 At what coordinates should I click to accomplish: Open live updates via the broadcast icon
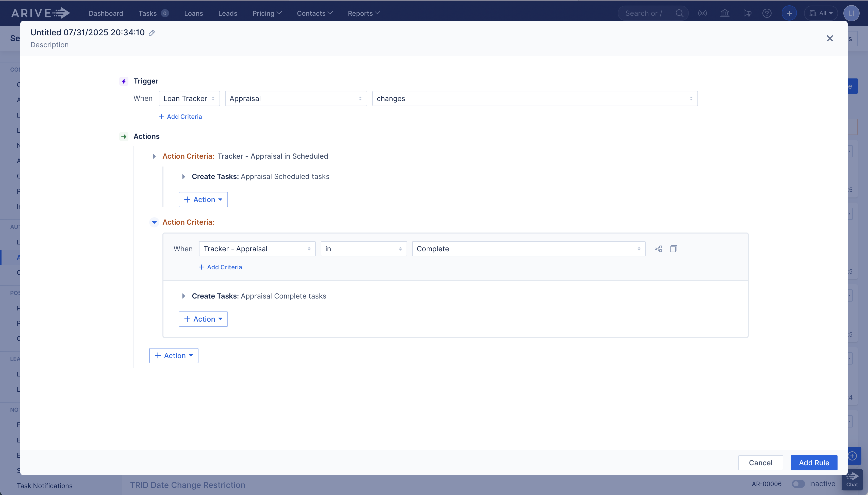click(x=703, y=13)
